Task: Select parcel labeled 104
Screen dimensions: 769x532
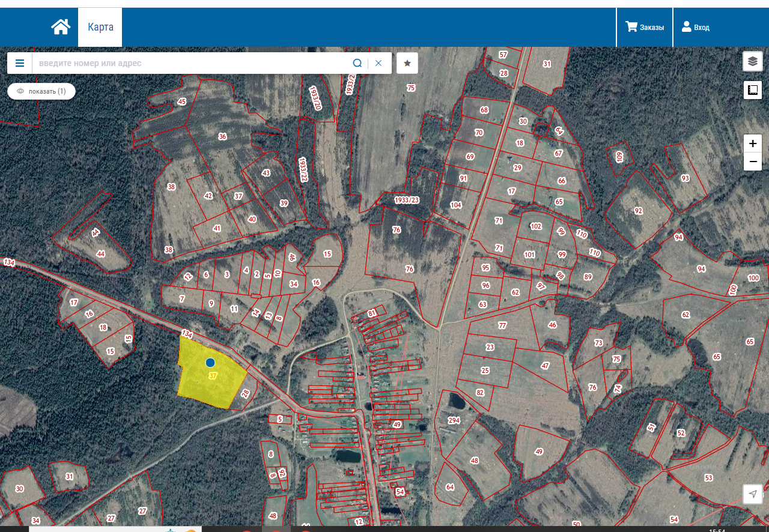Action: pos(456,205)
